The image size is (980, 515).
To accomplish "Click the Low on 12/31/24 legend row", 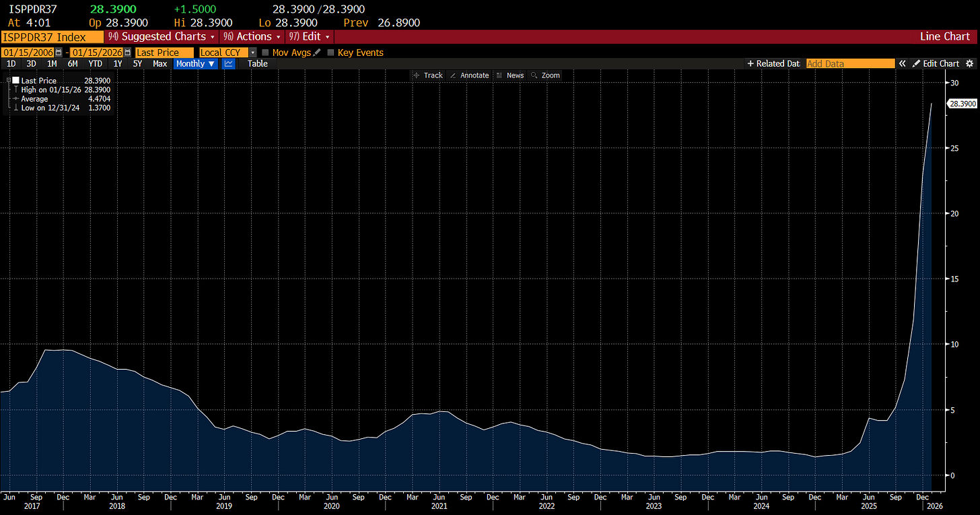I will (61, 108).
